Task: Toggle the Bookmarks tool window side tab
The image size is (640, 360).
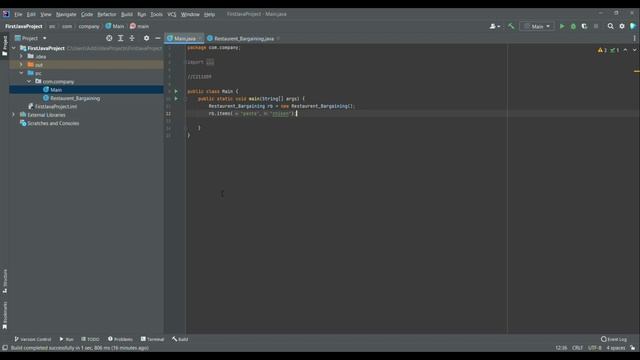Action: [x=4, y=315]
